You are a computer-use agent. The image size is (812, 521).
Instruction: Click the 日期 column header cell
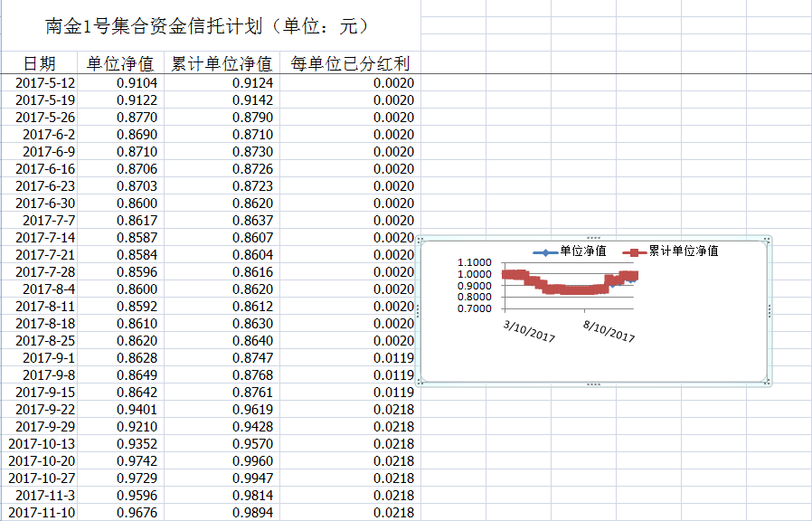[39, 63]
